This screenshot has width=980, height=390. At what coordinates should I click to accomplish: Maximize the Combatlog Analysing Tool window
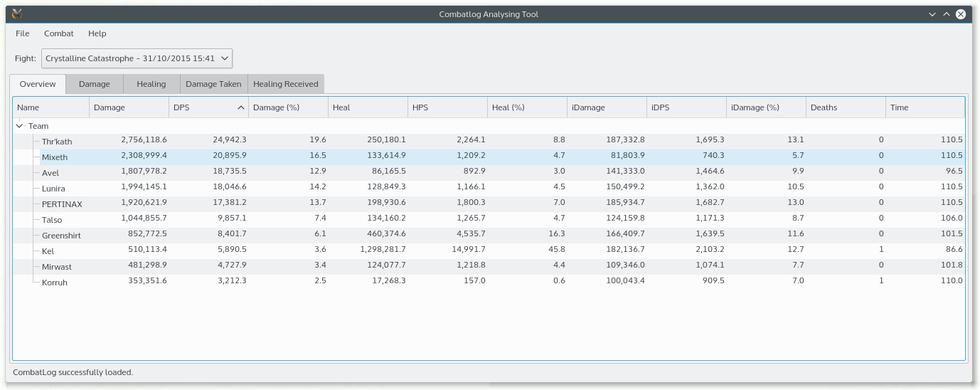(947, 14)
